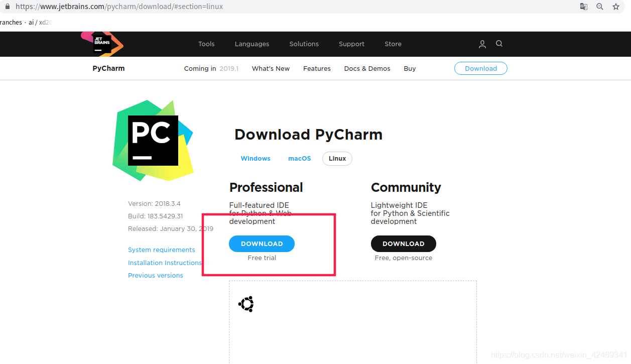
Task: Open site search magnifier icon
Action: pyautogui.click(x=499, y=44)
